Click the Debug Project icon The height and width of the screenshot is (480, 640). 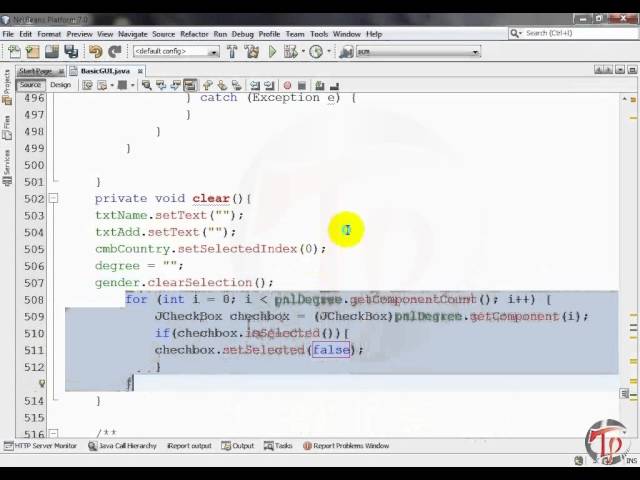click(290, 51)
